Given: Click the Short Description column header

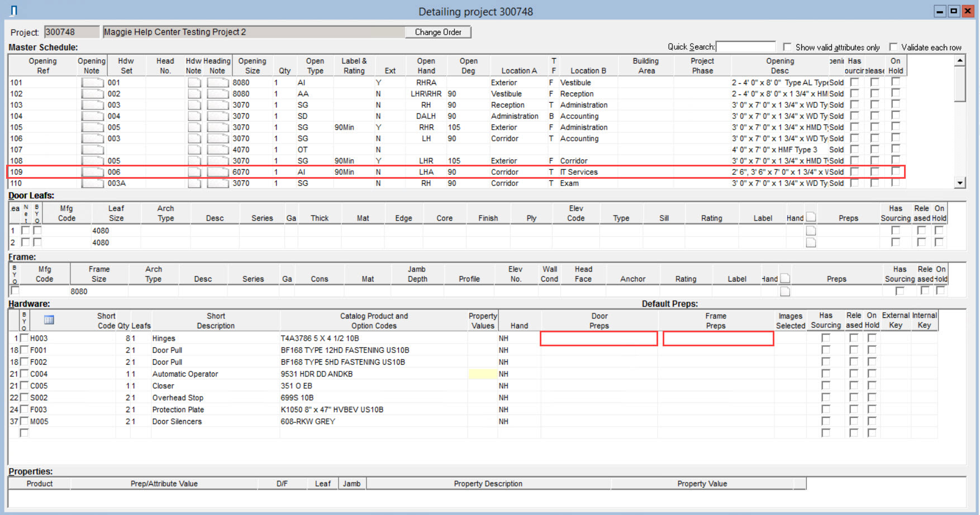Looking at the screenshot, I should (216, 321).
